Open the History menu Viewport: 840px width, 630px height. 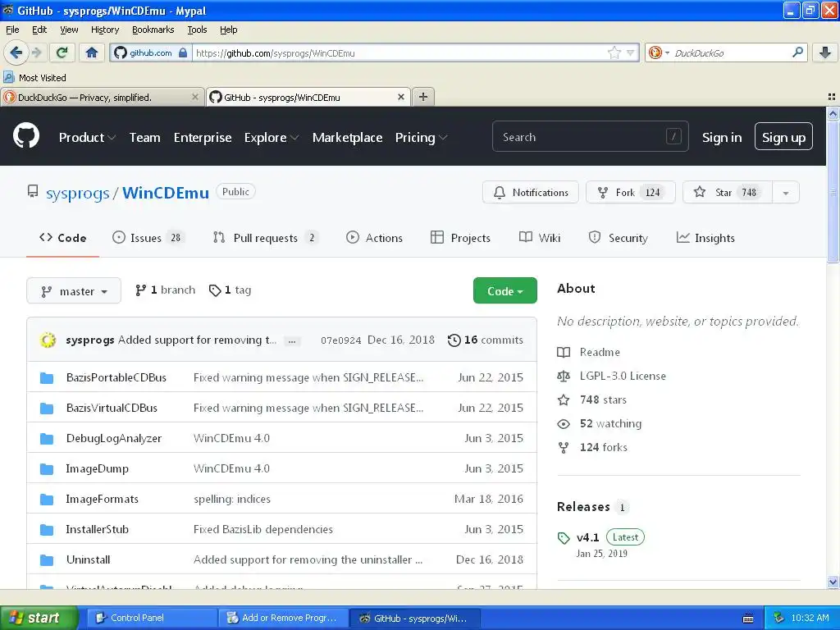click(105, 30)
